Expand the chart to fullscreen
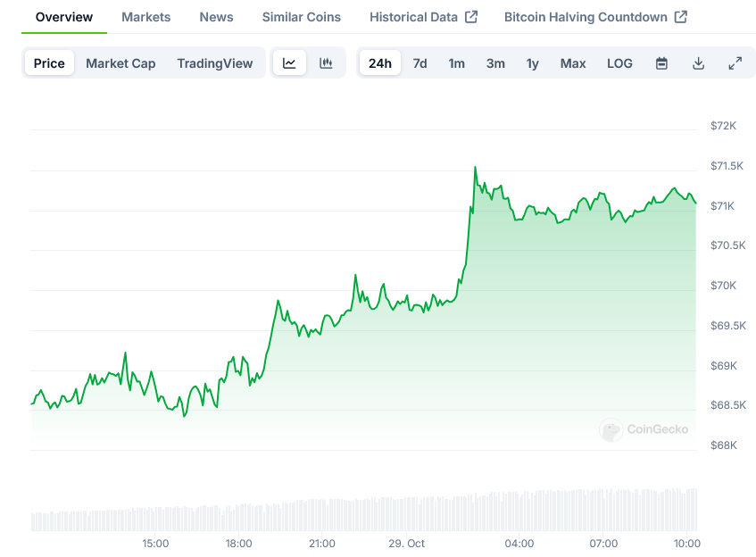 (735, 63)
